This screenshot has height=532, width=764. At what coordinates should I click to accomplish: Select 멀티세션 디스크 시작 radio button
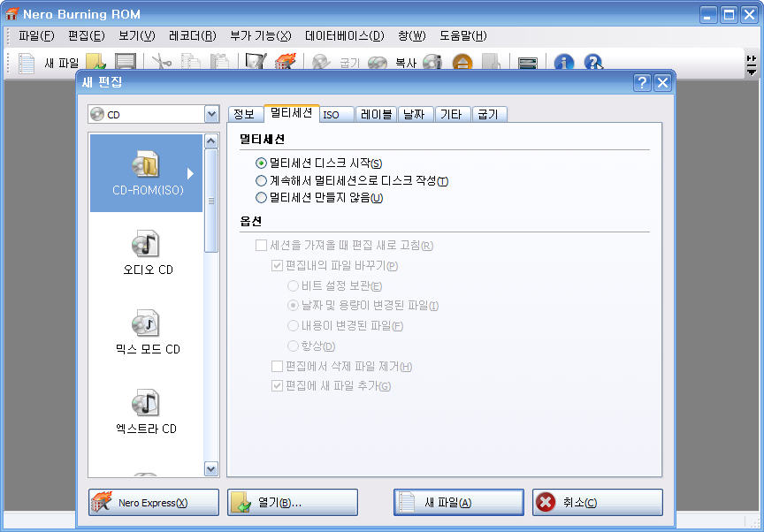pyautogui.click(x=261, y=163)
